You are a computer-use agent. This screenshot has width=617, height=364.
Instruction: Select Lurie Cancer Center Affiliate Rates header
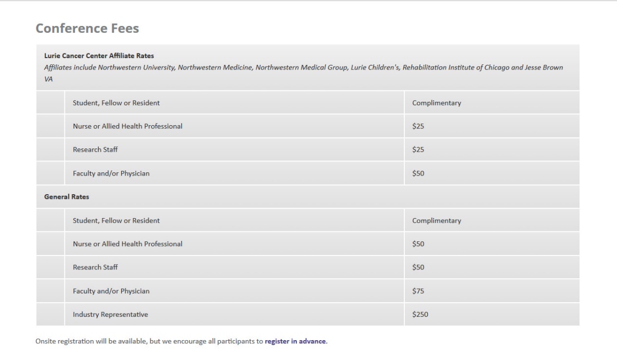point(99,56)
